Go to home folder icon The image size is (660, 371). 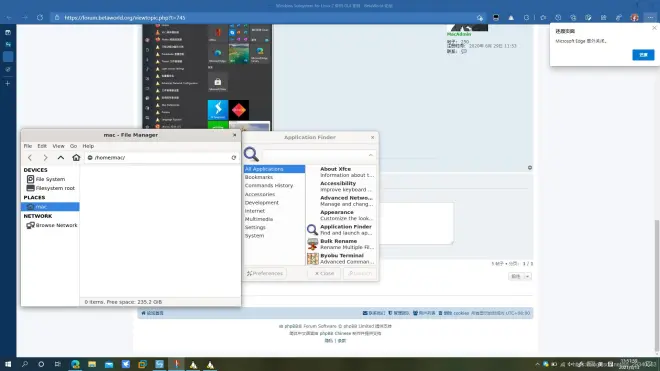[76, 157]
